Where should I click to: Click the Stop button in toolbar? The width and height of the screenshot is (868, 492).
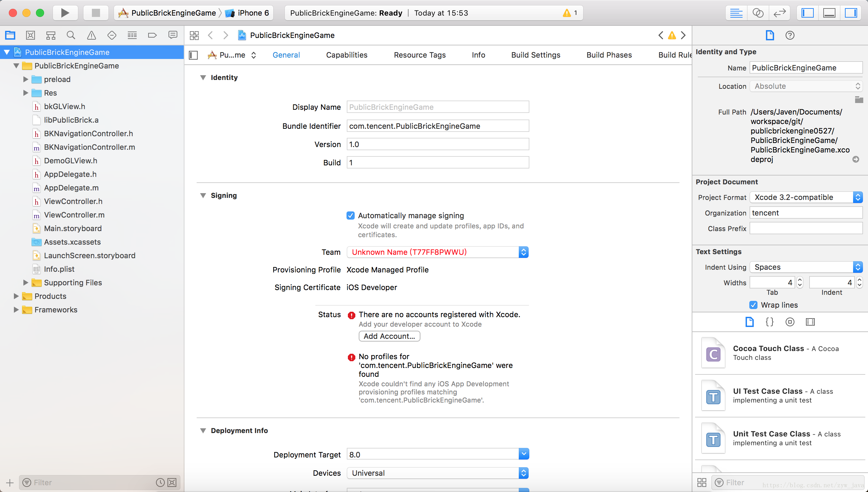pyautogui.click(x=96, y=13)
